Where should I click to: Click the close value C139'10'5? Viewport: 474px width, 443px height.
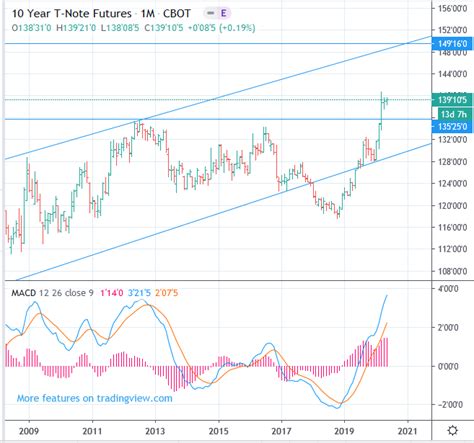tap(164, 28)
